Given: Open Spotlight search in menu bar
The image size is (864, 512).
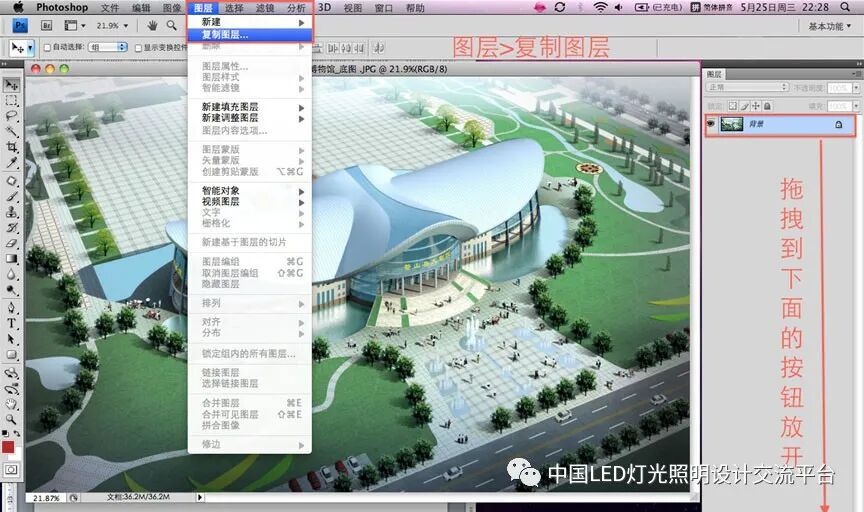Looking at the screenshot, I should click(x=845, y=7).
